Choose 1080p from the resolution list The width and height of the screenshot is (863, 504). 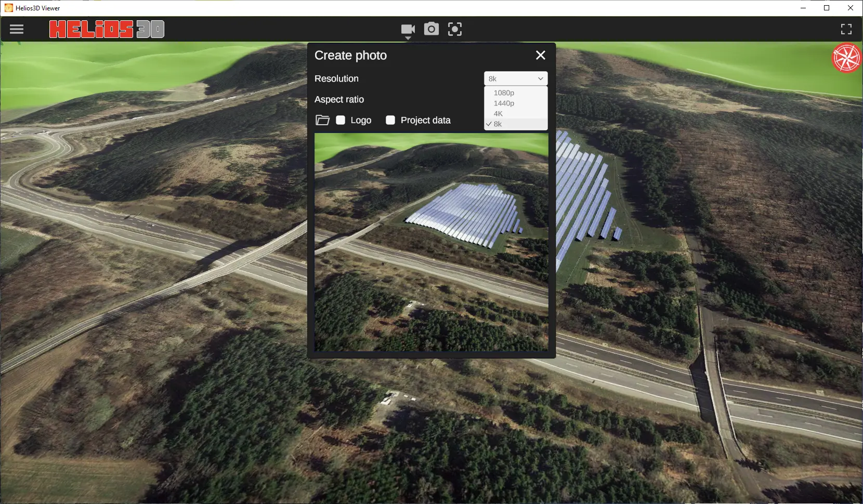(504, 92)
